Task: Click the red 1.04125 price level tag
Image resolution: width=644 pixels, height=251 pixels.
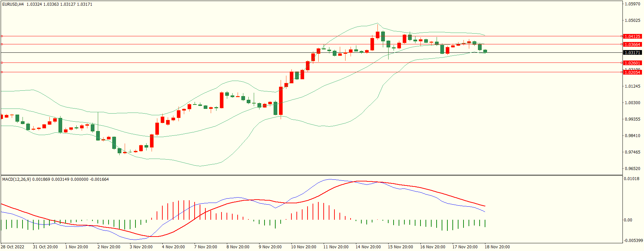Action: (x=632, y=36)
